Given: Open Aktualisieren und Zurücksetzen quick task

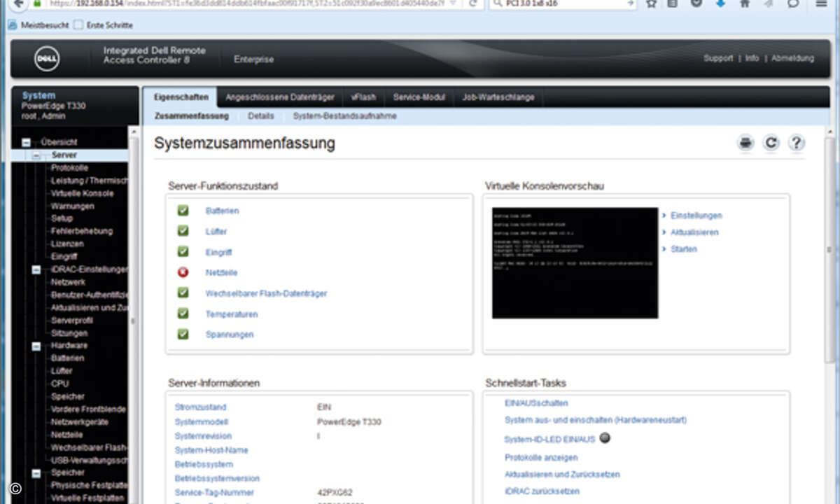Looking at the screenshot, I should point(562,475).
